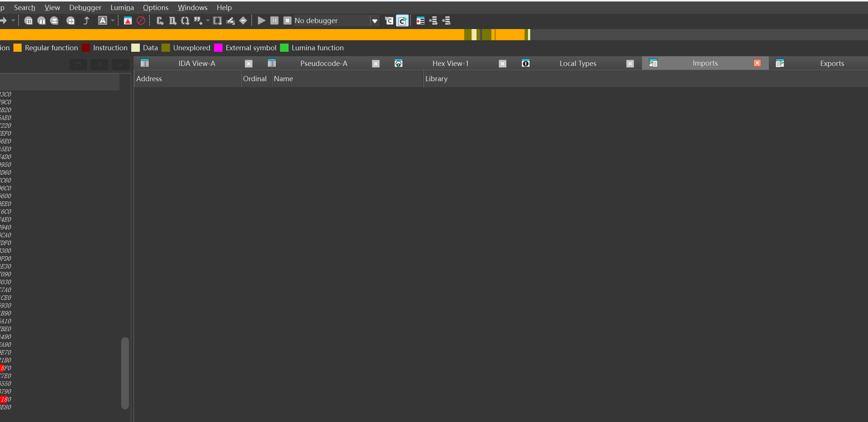This screenshot has width=868, height=422.
Task: Click the red triangle toolbar icon
Action: [x=128, y=20]
